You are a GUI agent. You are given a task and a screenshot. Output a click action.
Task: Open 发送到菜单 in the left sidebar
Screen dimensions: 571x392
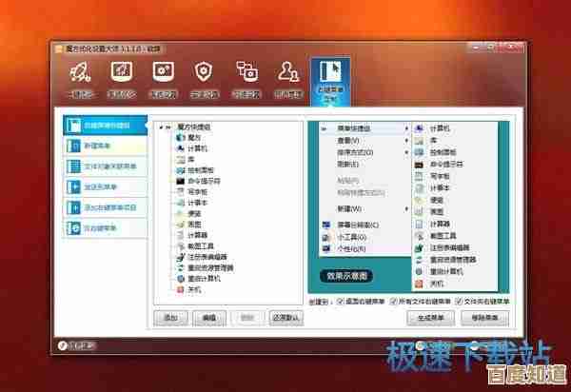[106, 187]
